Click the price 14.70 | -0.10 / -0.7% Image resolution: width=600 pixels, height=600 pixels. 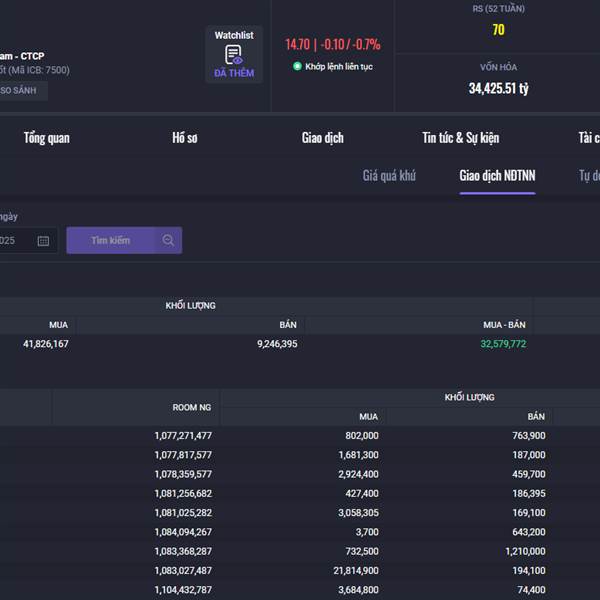click(333, 44)
